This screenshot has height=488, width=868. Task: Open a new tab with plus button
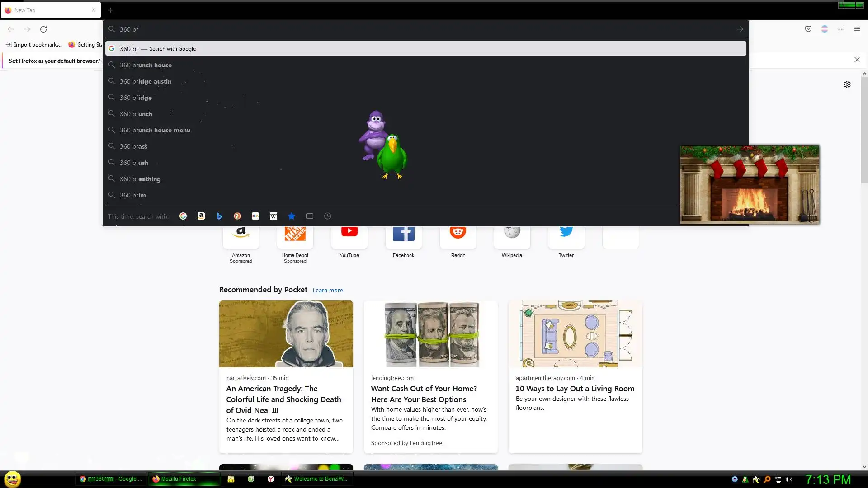coord(110,10)
